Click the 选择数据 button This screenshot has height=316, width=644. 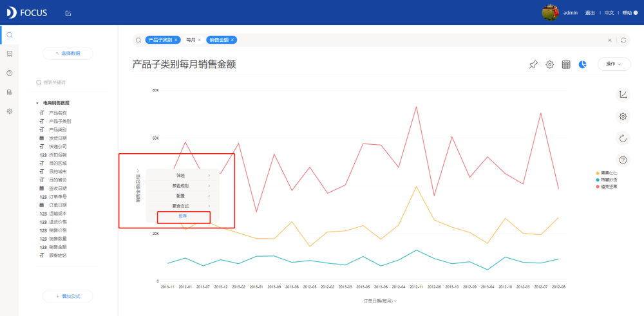(x=68, y=53)
